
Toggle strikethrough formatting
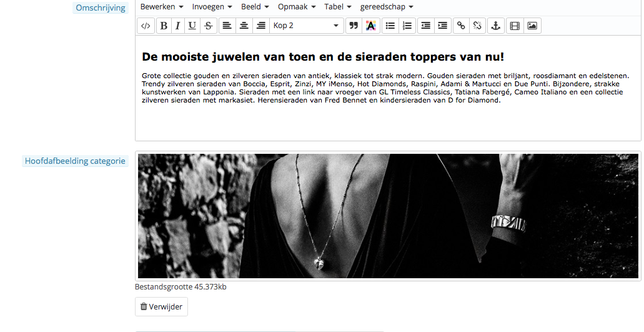pos(208,26)
